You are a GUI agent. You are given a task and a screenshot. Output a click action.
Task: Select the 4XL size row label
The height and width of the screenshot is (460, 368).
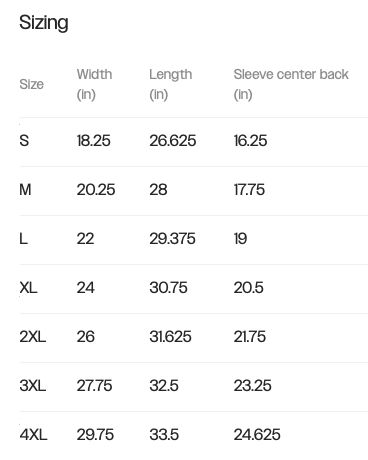pyautogui.click(x=33, y=435)
